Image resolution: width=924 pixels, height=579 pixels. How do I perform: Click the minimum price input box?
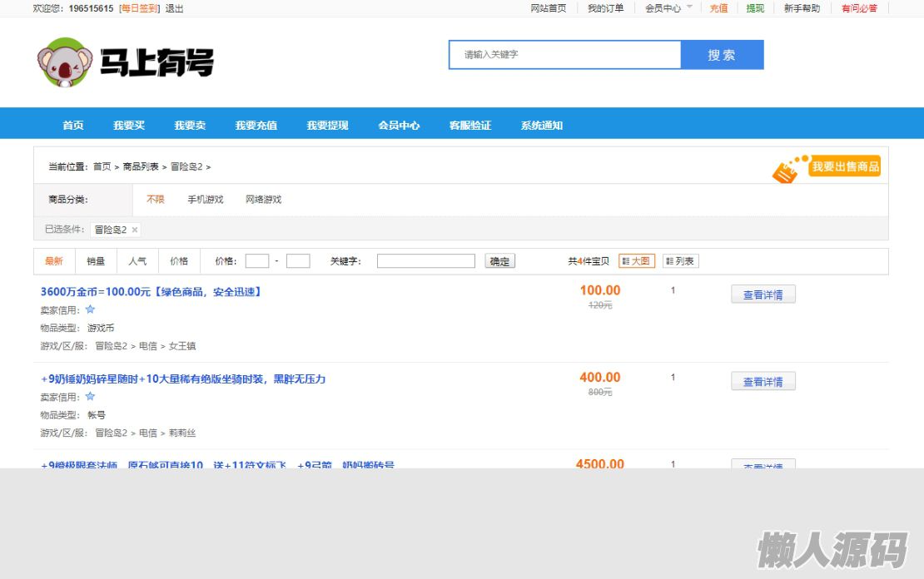click(x=257, y=261)
